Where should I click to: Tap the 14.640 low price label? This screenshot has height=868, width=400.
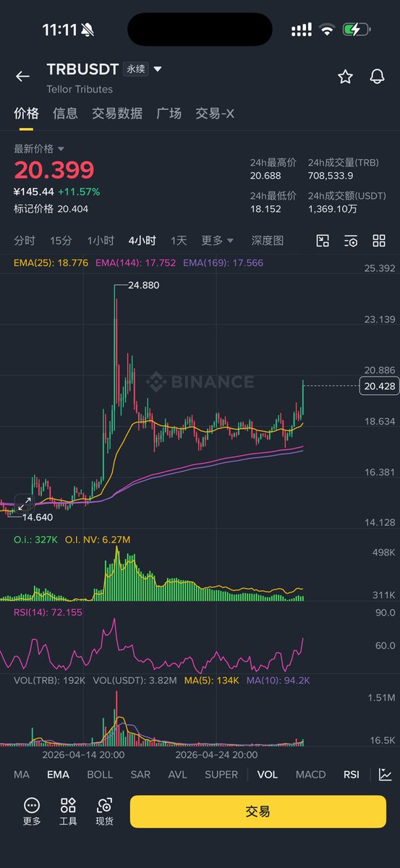[x=38, y=518]
